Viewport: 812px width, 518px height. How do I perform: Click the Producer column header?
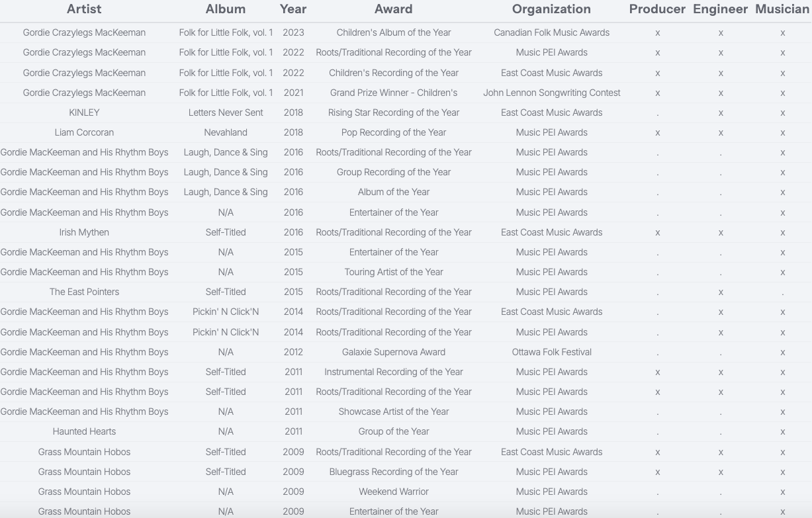(657, 9)
